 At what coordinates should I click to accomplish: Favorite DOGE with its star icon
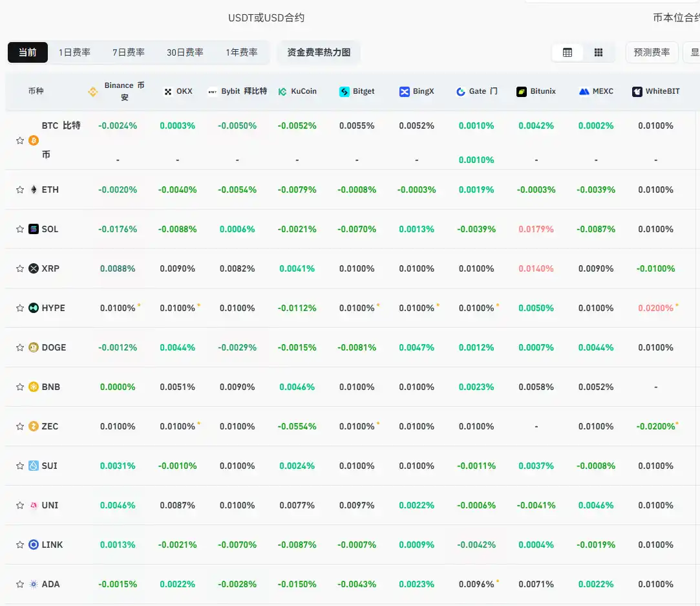point(19,347)
